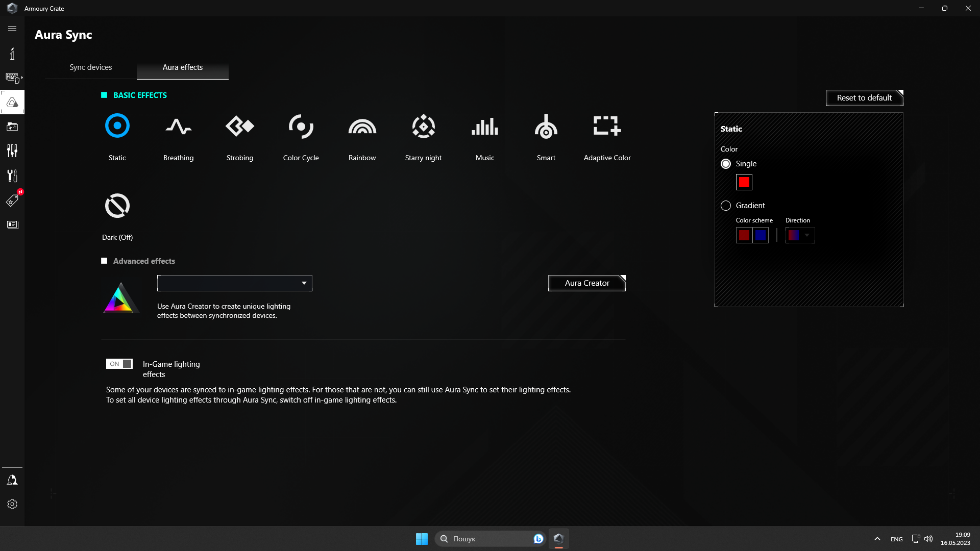The width and height of the screenshot is (980, 551).
Task: Open the Offers tag icon in sidebar
Action: click(x=12, y=200)
